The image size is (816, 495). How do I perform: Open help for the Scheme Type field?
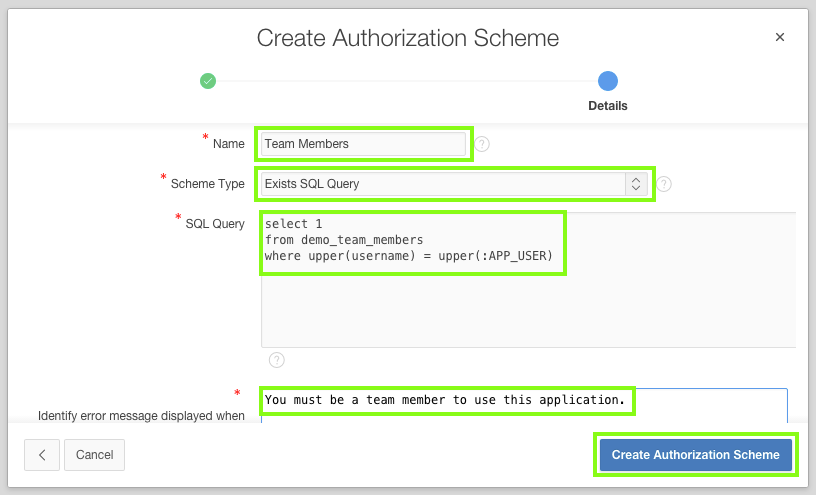(664, 184)
